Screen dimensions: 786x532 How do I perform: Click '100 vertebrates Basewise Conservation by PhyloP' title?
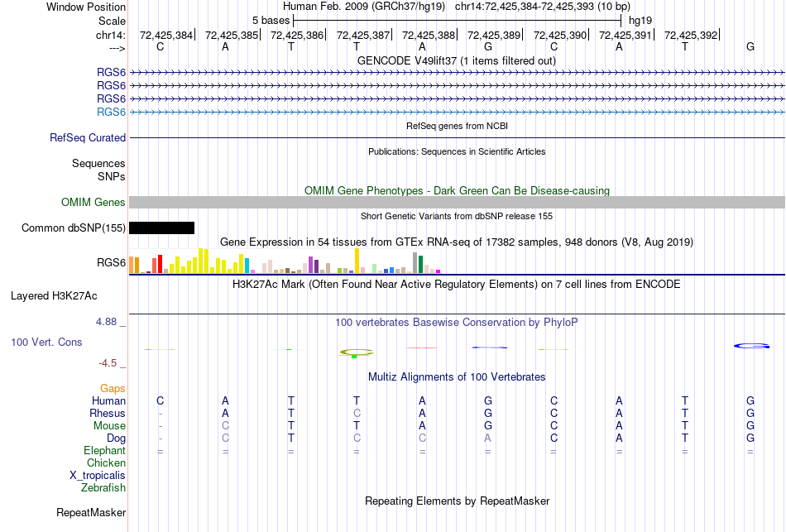456,323
